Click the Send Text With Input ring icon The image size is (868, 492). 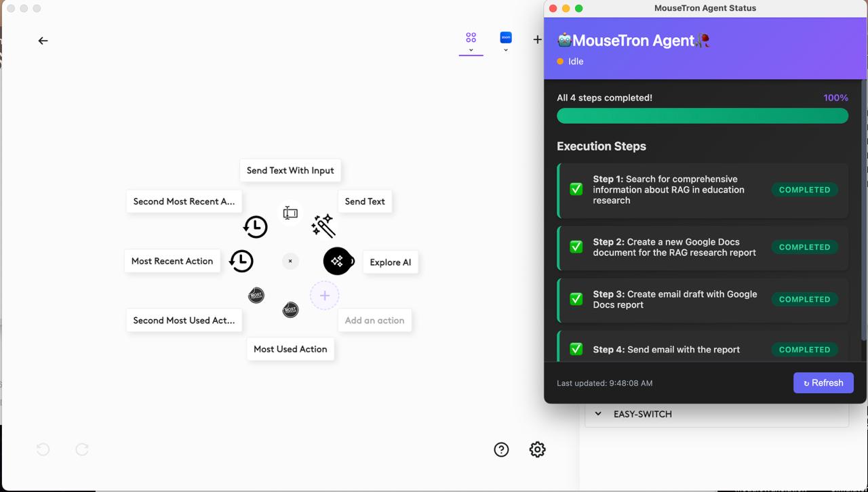coord(290,213)
